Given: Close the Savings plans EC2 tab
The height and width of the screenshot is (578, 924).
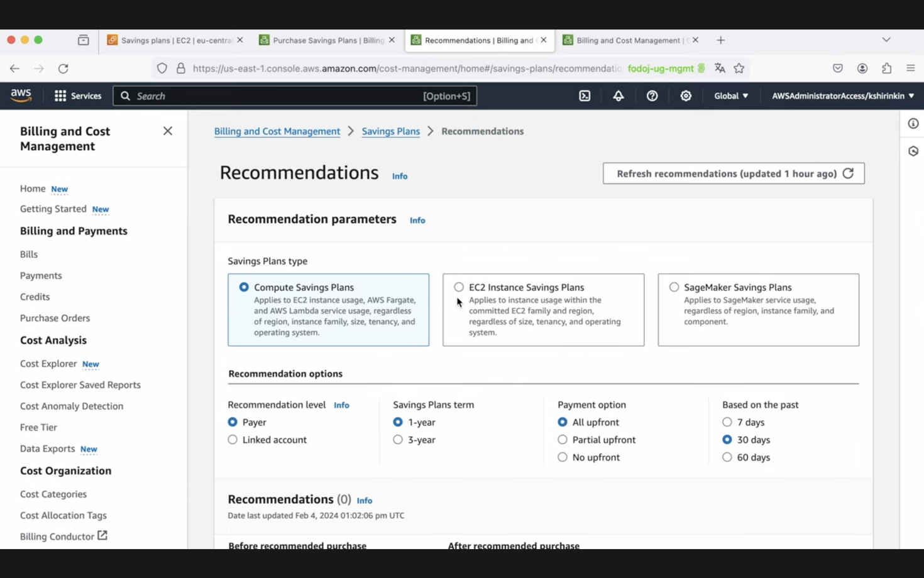Looking at the screenshot, I should [240, 40].
